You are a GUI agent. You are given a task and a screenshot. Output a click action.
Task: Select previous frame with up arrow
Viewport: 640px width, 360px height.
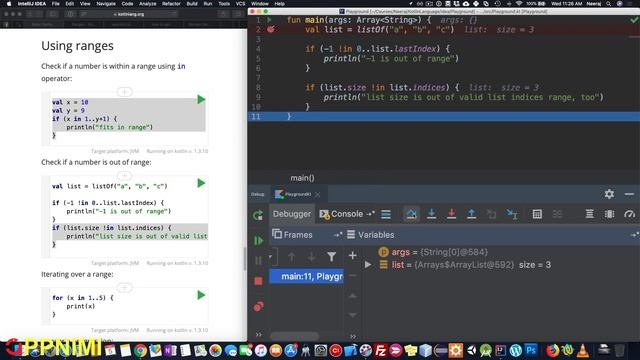tap(291, 256)
